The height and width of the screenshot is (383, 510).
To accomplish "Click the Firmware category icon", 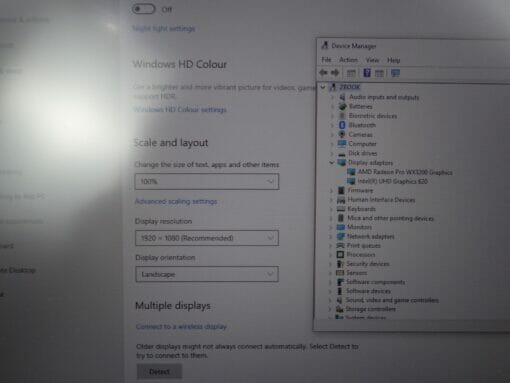I will pyautogui.click(x=341, y=190).
